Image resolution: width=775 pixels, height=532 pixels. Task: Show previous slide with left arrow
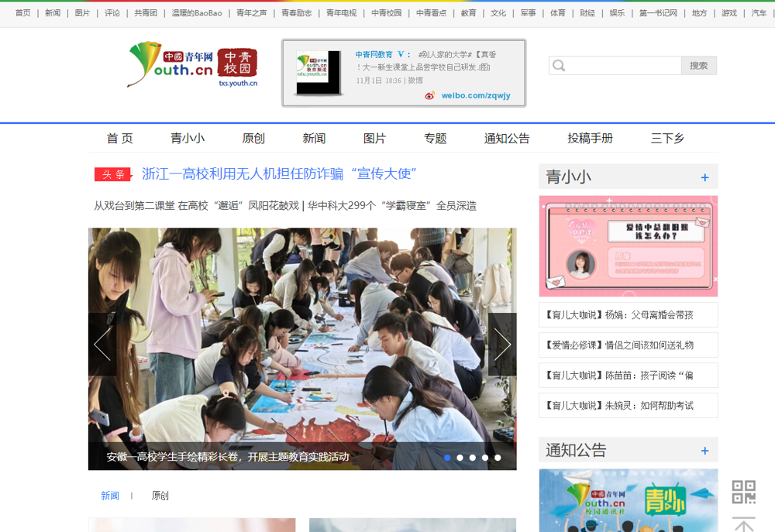102,345
